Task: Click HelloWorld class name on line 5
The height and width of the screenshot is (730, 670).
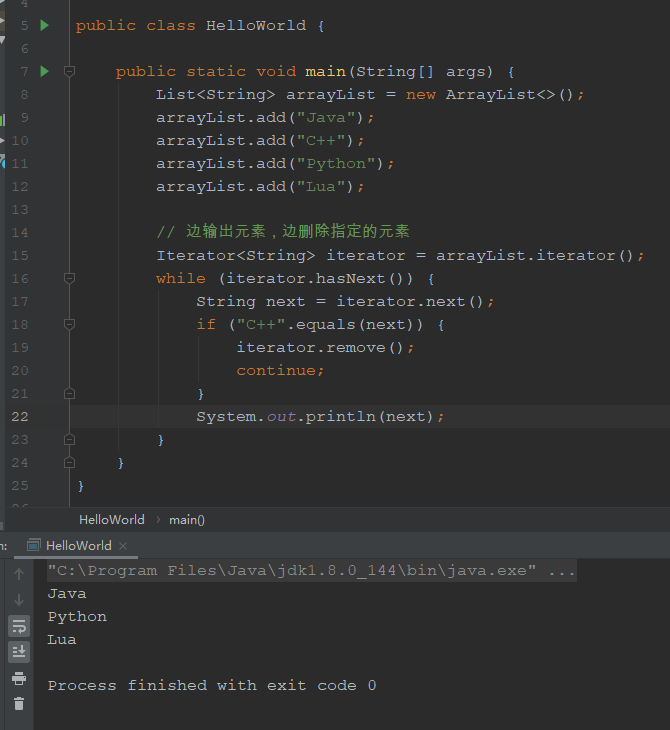Action: 256,25
